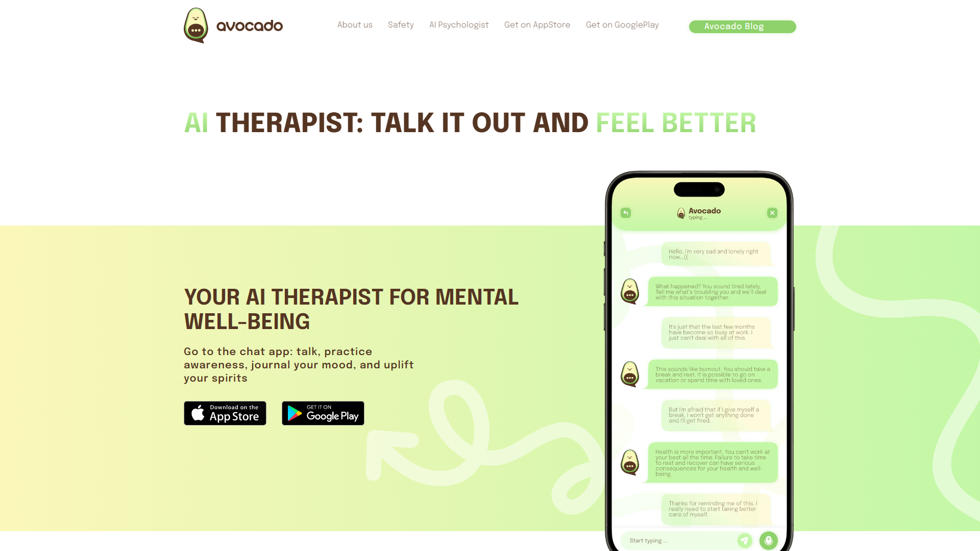Click the close X icon in chat window
980x551 pixels.
772,213
